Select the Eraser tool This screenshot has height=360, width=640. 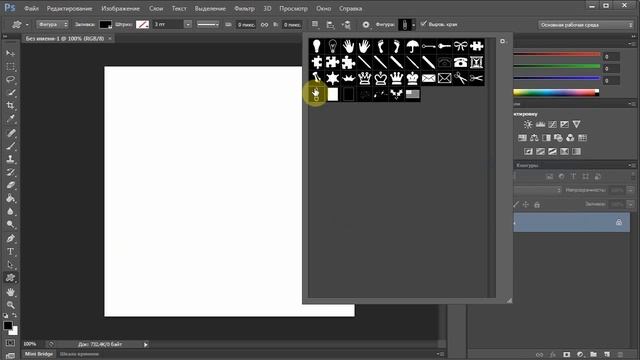11,185
